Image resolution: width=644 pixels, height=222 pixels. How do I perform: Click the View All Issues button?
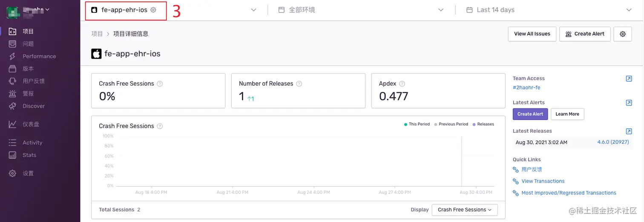532,34
